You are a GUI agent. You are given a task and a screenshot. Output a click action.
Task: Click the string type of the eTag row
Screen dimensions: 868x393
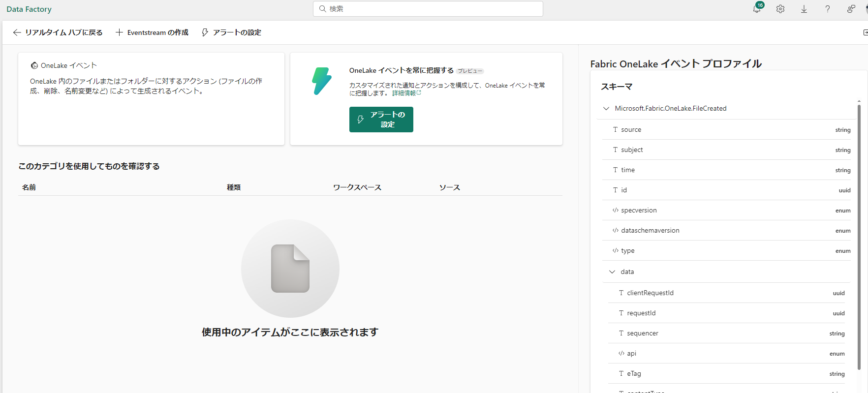point(837,374)
